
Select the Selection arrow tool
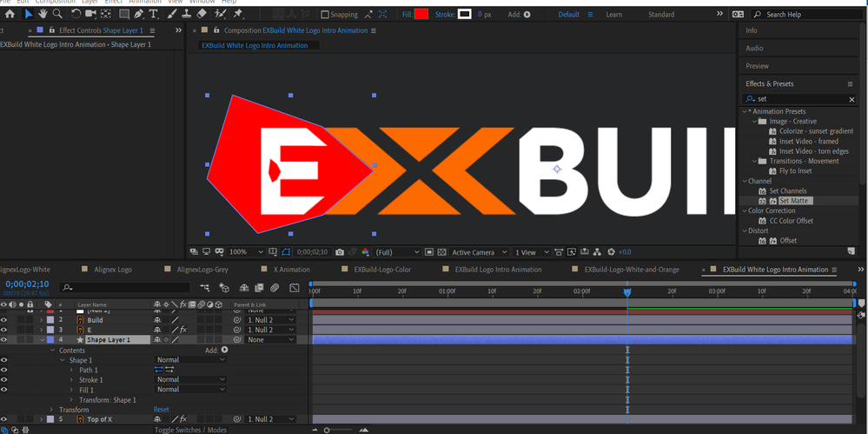[x=29, y=14]
